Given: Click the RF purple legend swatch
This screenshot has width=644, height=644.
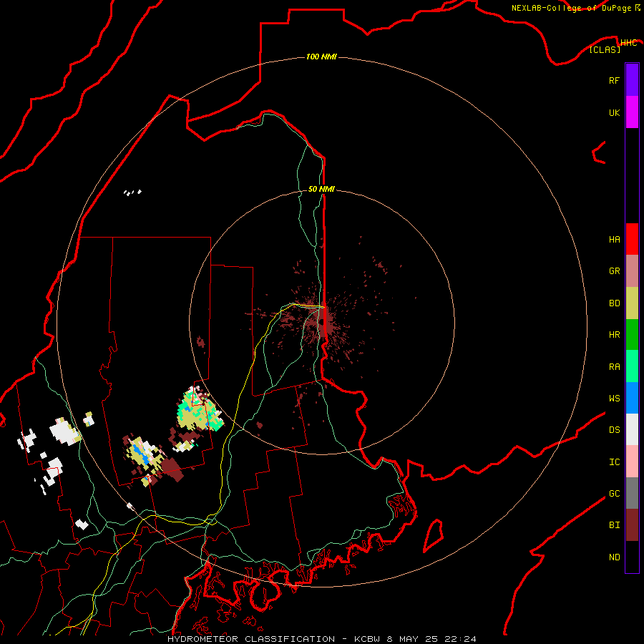Looking at the screenshot, I should coord(632,80).
